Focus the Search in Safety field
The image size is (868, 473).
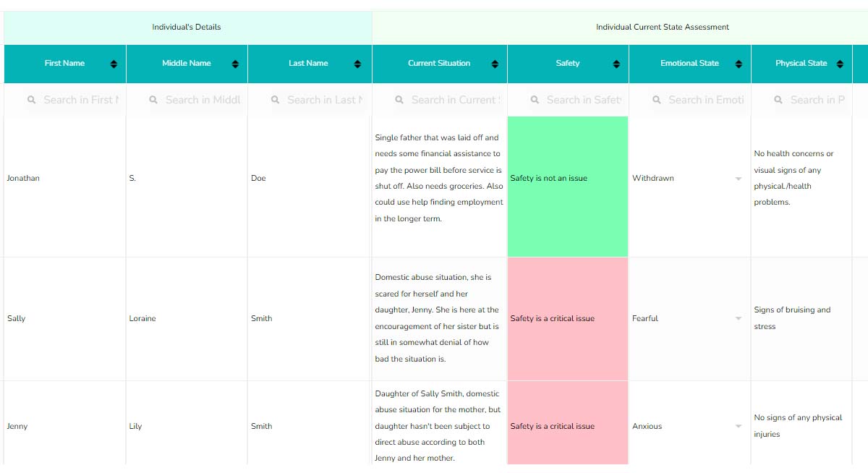pos(583,100)
